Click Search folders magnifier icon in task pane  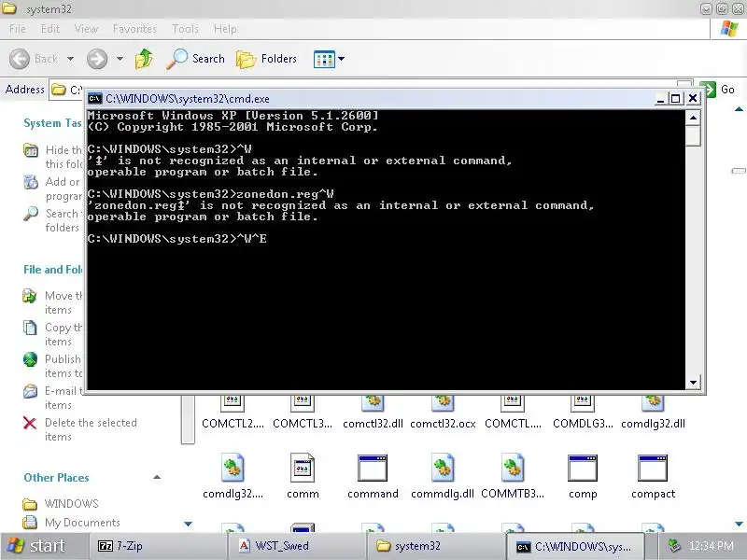coord(31,214)
